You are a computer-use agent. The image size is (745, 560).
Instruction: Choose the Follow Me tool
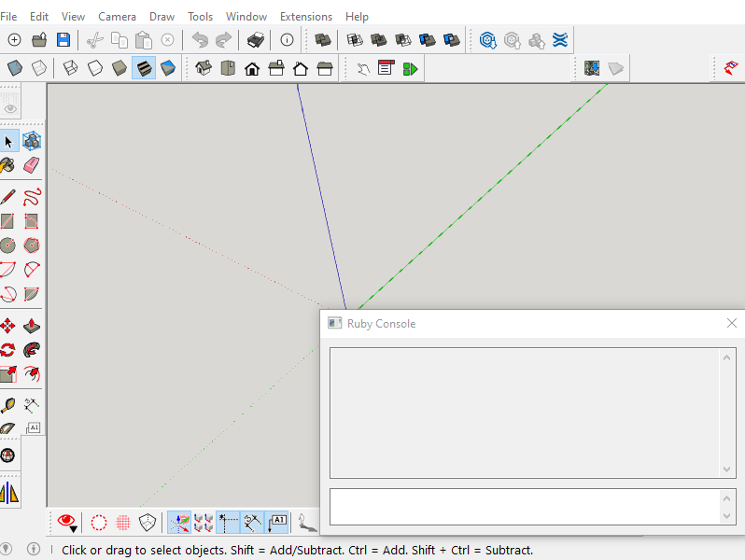tap(32, 350)
